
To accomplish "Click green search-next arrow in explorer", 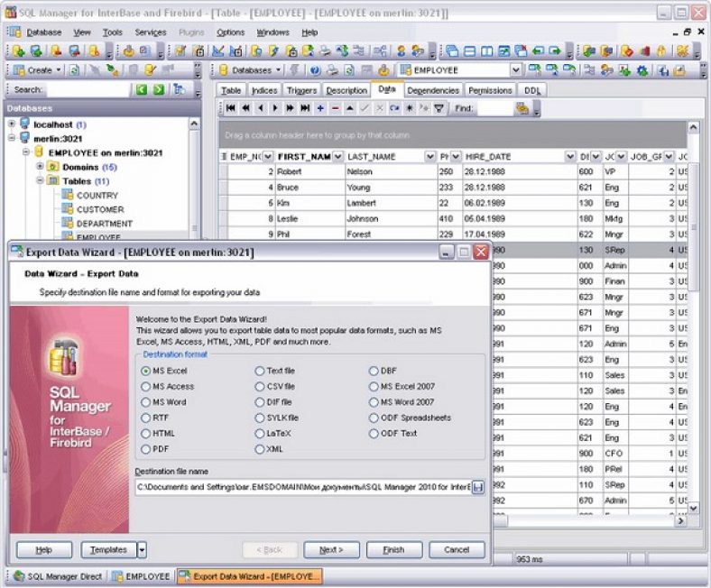I will pyautogui.click(x=158, y=89).
